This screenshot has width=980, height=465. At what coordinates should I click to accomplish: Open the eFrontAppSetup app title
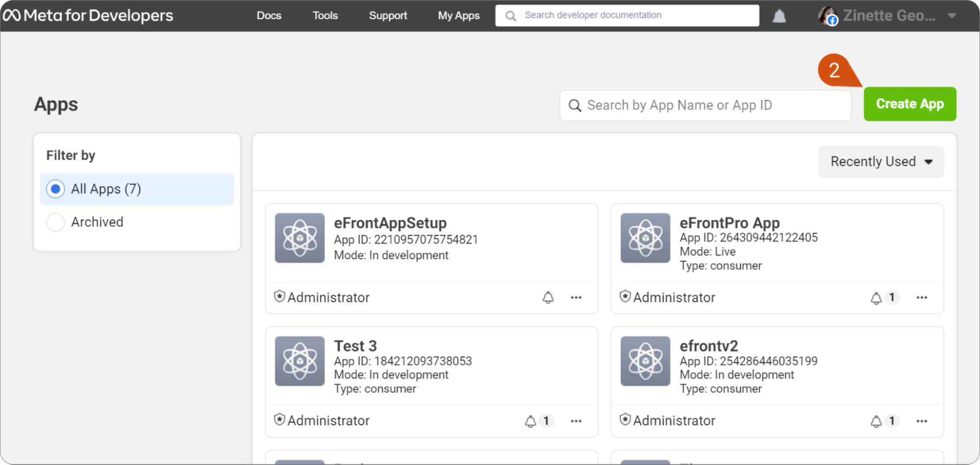pos(390,223)
